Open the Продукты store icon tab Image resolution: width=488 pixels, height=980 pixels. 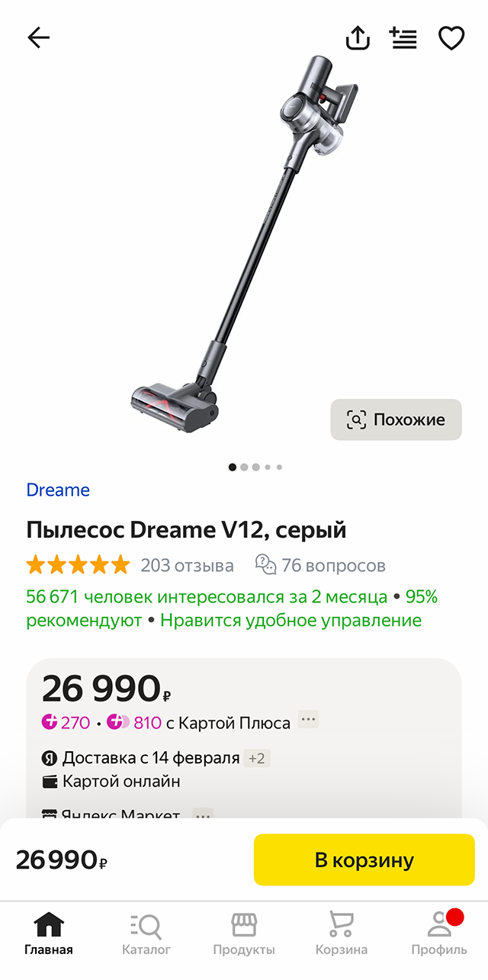pyautogui.click(x=244, y=933)
